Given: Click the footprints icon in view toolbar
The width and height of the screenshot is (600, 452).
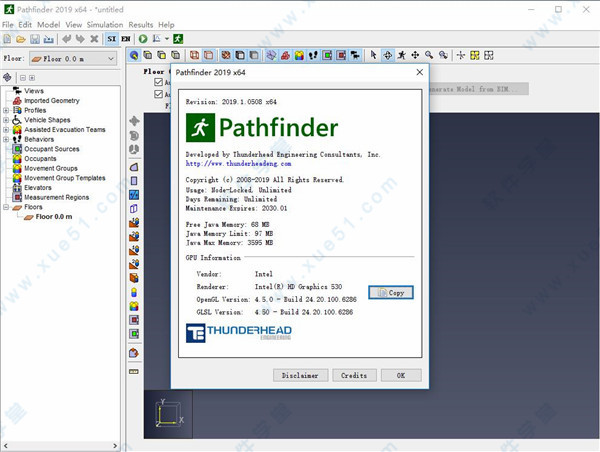Looking at the screenshot, I should (x=313, y=55).
